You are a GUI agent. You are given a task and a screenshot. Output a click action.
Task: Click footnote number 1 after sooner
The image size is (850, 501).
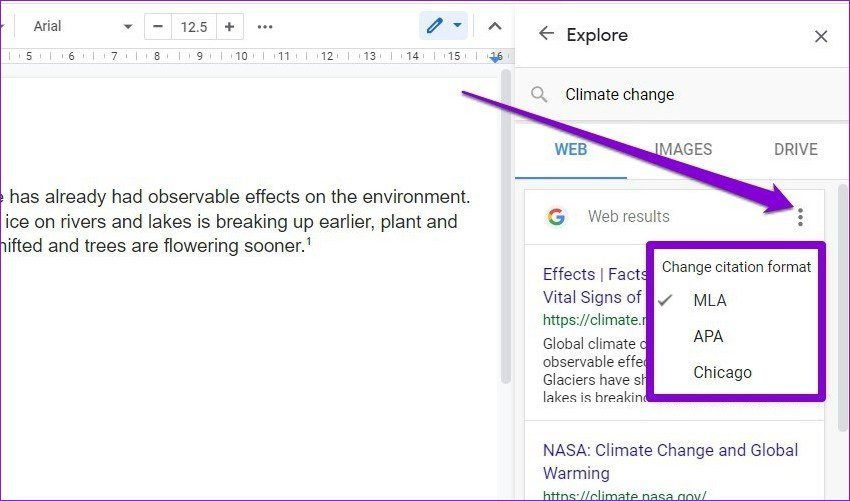click(309, 241)
